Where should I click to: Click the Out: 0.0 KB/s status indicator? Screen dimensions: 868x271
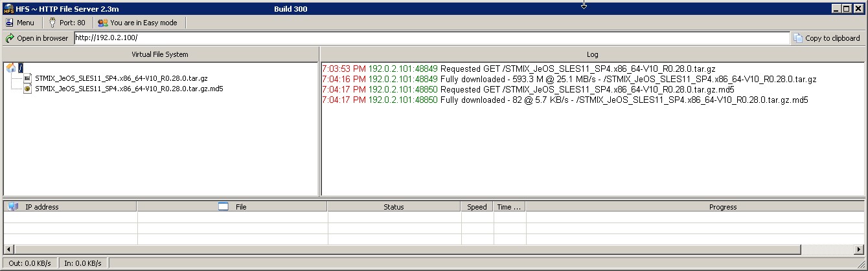30,263
